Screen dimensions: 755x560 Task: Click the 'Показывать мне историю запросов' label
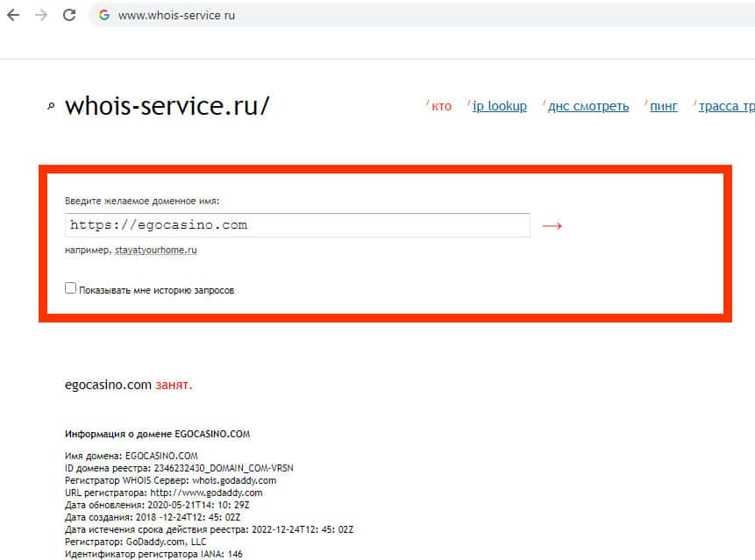(x=156, y=290)
